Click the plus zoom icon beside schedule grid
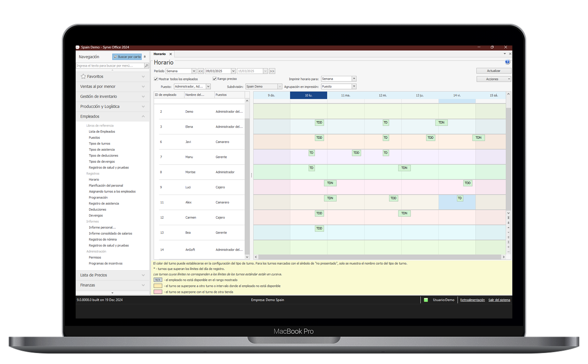The width and height of the screenshot is (588, 364). [x=508, y=247]
